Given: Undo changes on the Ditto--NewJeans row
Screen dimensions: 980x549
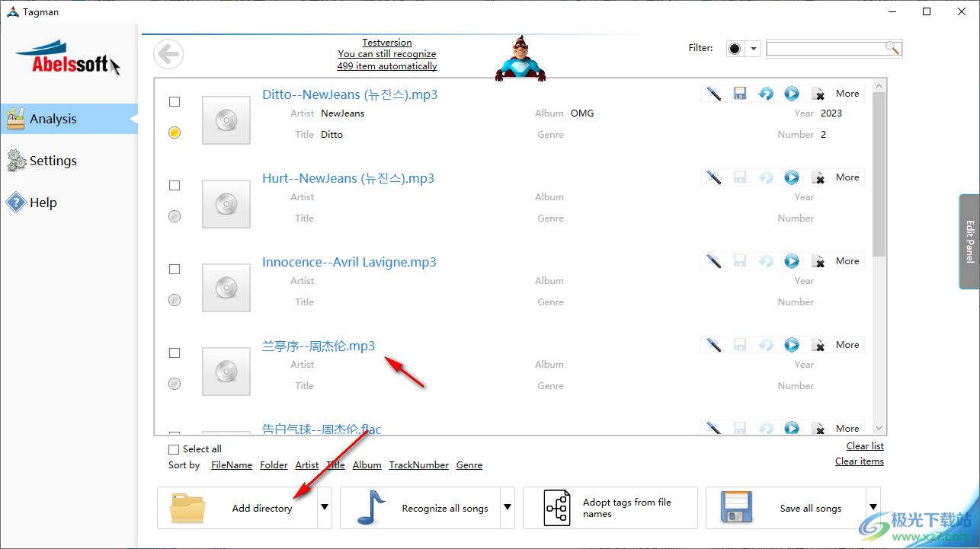Looking at the screenshot, I should [765, 93].
